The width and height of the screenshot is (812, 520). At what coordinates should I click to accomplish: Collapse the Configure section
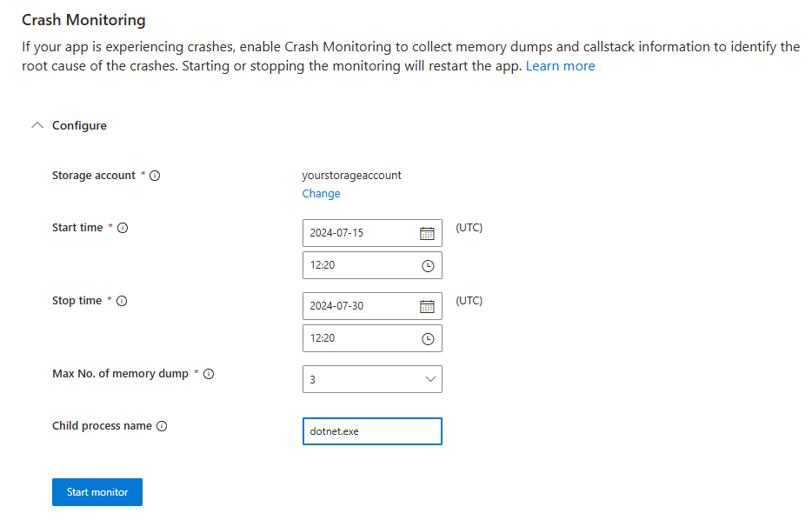37,124
